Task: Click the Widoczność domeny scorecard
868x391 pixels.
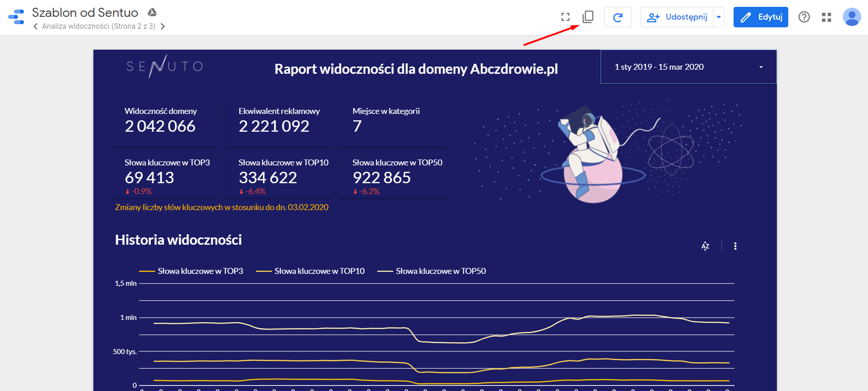Action: click(x=165, y=124)
